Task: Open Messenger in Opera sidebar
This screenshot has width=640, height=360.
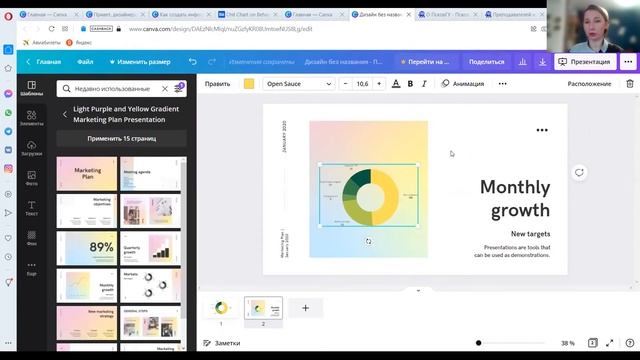Action: [8, 93]
